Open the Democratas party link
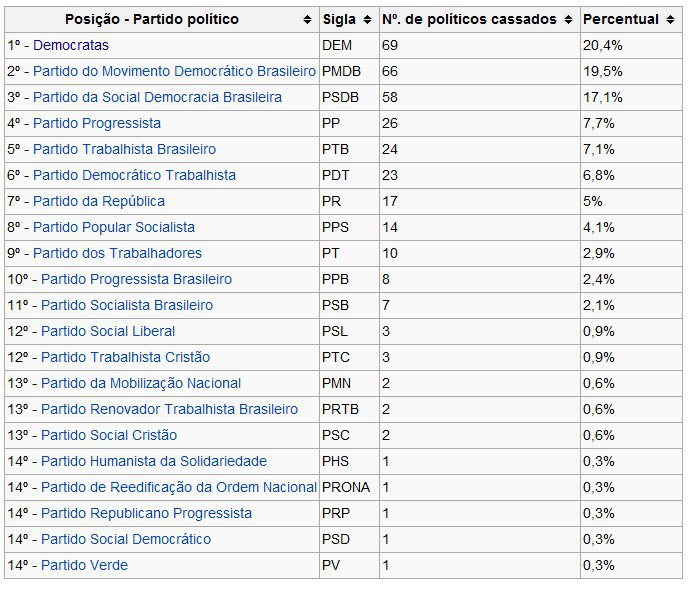 (x=71, y=45)
